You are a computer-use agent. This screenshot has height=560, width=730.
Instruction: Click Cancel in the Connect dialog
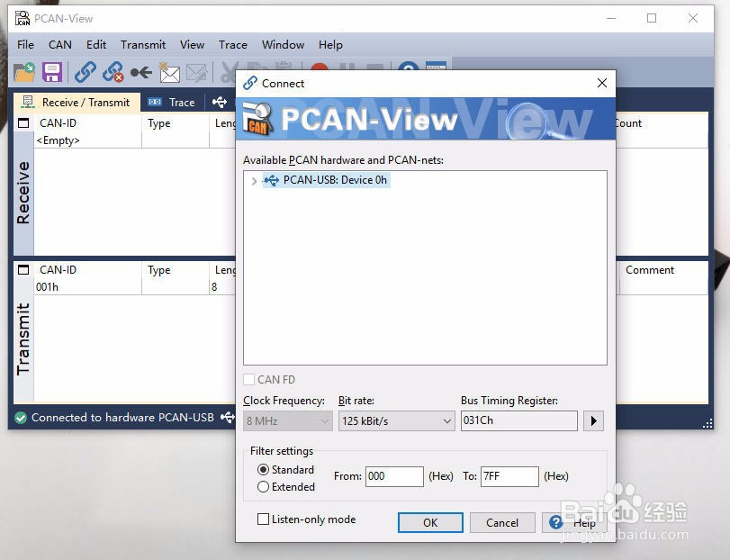pyautogui.click(x=502, y=522)
